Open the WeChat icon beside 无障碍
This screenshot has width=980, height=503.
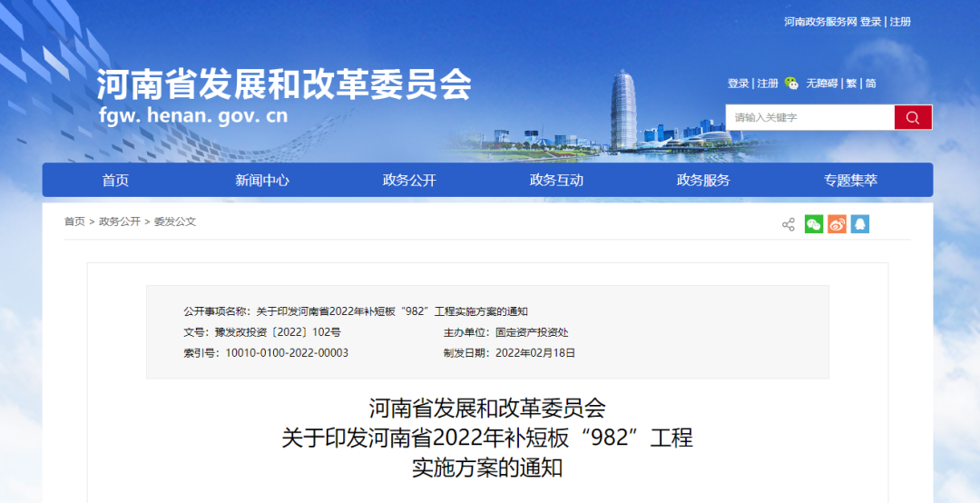pos(792,84)
